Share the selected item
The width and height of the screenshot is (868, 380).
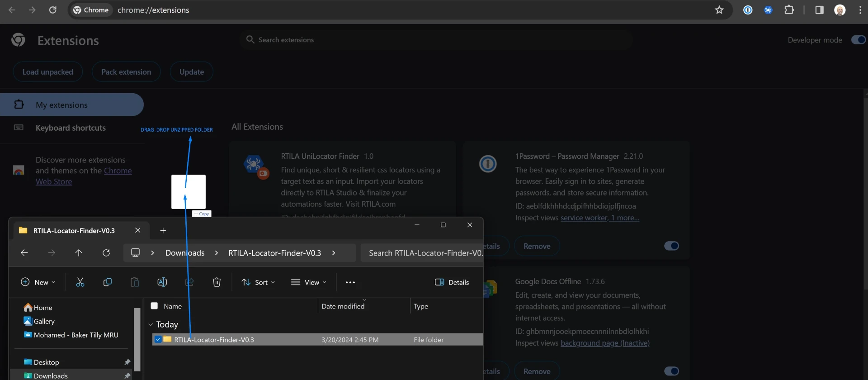point(189,282)
